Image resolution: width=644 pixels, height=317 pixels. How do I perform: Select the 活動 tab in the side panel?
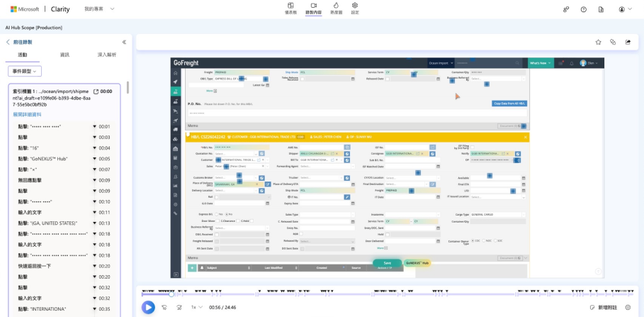23,55
